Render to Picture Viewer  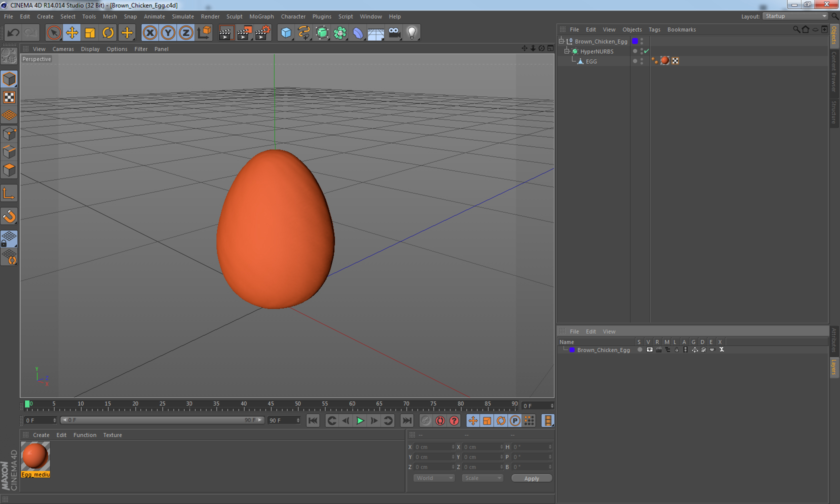point(244,33)
